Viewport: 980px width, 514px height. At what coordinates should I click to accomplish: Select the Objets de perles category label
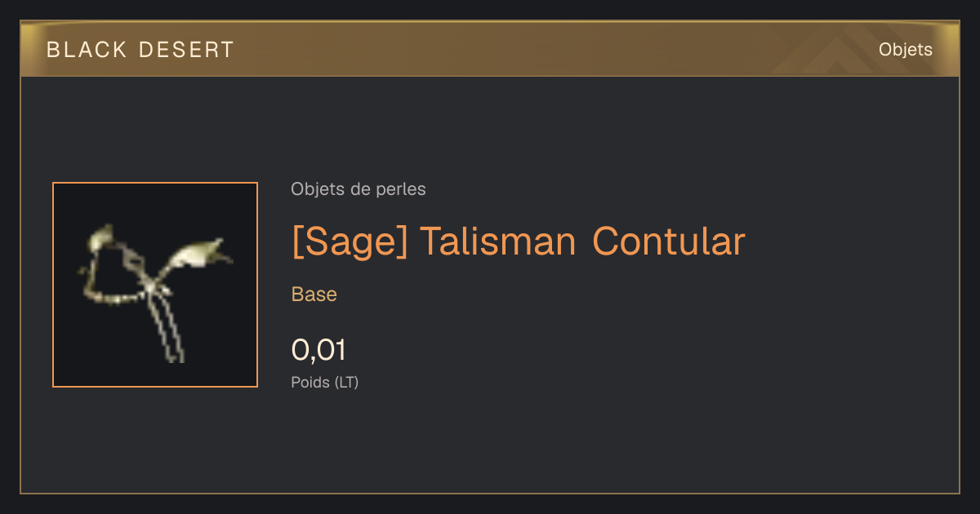(359, 189)
